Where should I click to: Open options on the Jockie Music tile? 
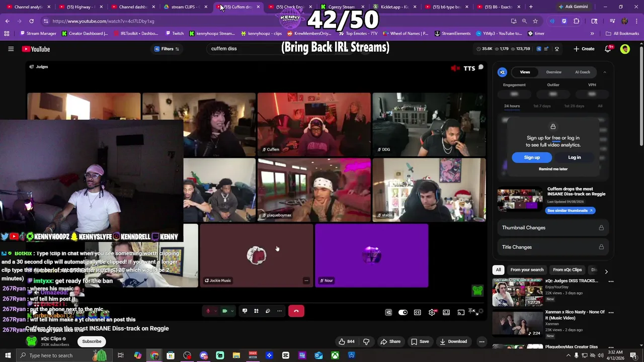click(306, 281)
